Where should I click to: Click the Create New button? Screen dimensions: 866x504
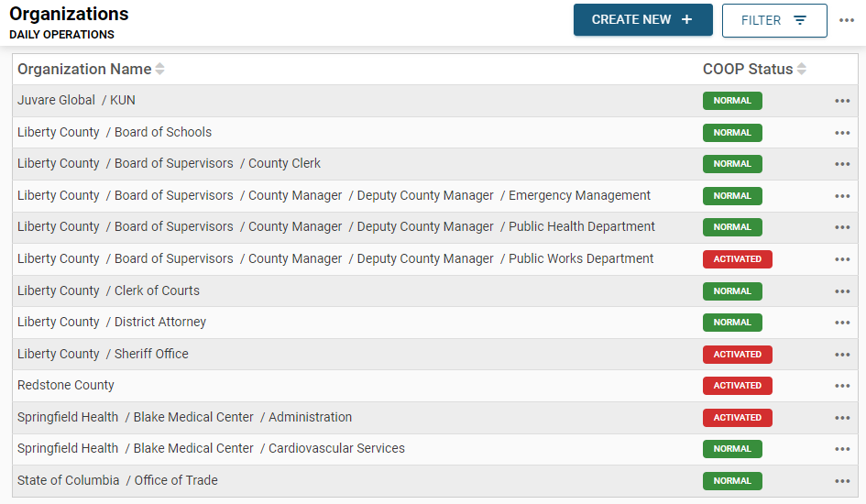coord(642,20)
